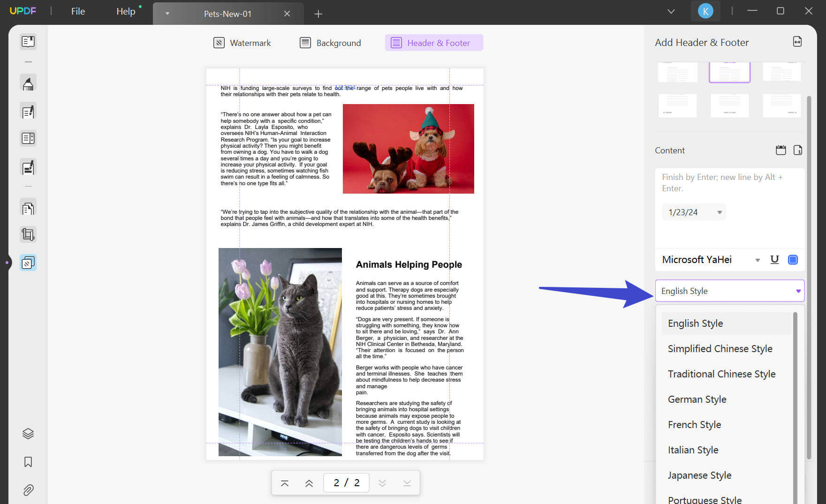Select the Organize Pages tool

coord(28,208)
